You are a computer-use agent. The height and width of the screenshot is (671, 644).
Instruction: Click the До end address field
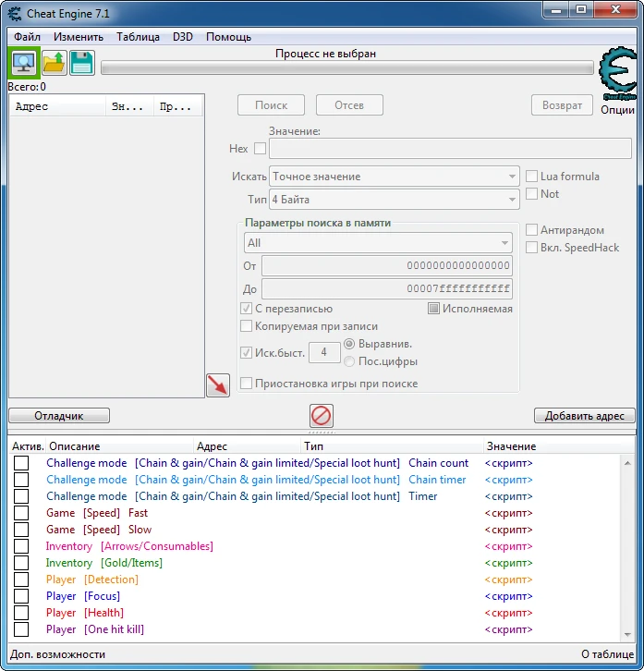(387, 288)
